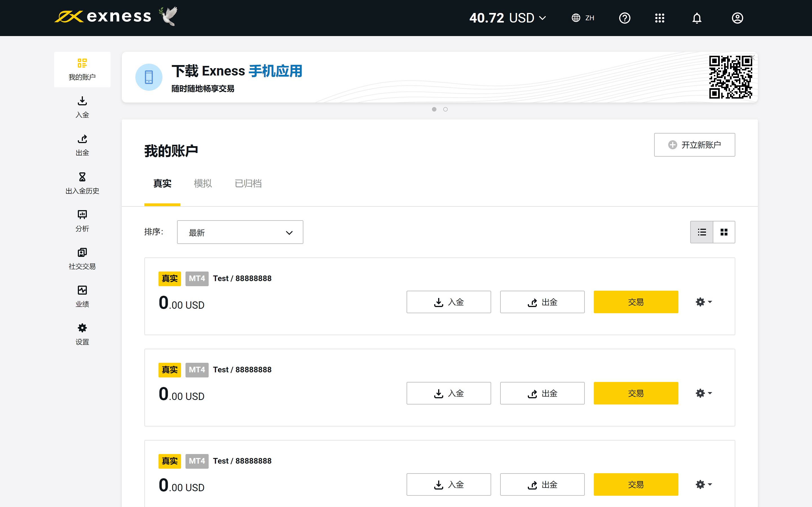Switch to the 模拟 tab
This screenshot has height=507, width=812.
click(203, 183)
